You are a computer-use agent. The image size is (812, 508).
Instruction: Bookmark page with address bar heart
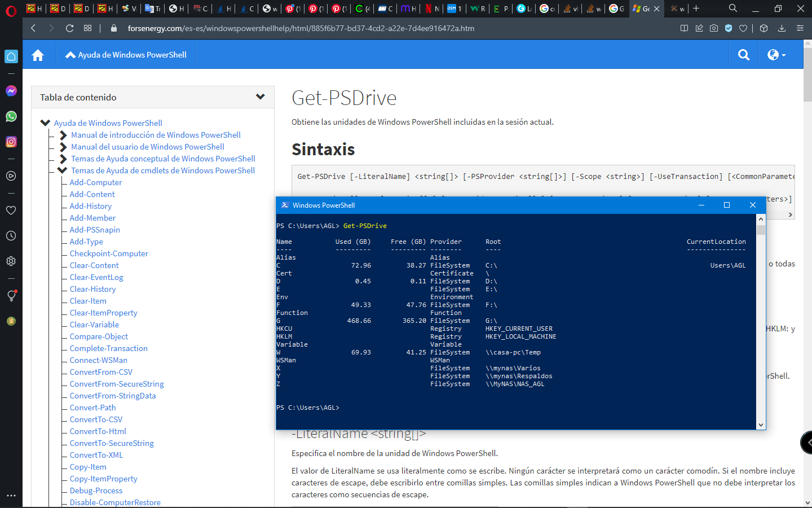click(x=743, y=28)
